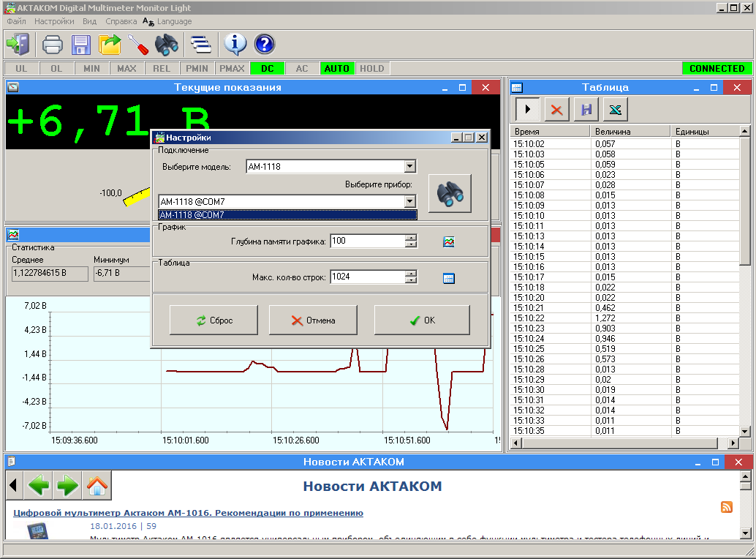Image resolution: width=756 pixels, height=559 pixels.
Task: Toggle the DC mode indicator
Action: pos(267,69)
